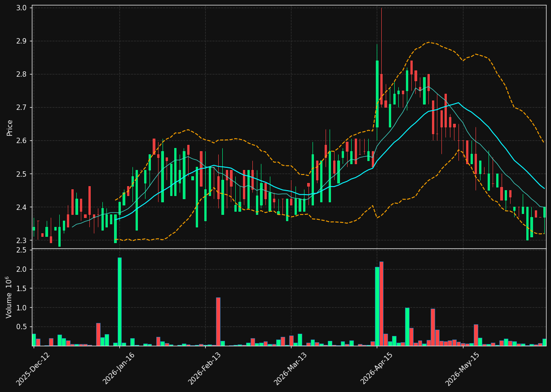This screenshot has height=392, width=551.
Task: Click the 2026-Apr-15 date label
Action: click(376, 369)
